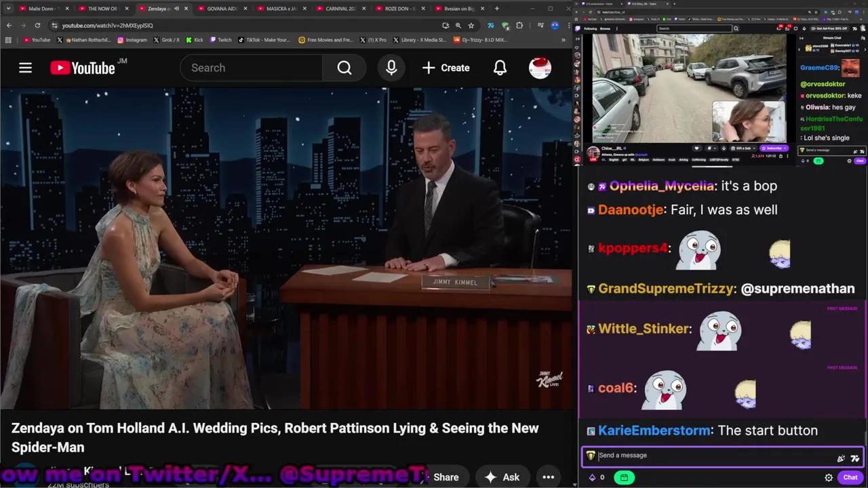Screen dimensions: 868x488
Task: Open Free Movies and Fre bookmark
Action: click(325, 40)
